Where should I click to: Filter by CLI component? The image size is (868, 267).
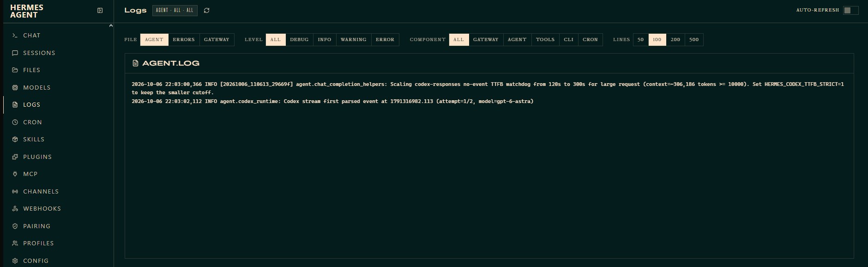pyautogui.click(x=569, y=40)
